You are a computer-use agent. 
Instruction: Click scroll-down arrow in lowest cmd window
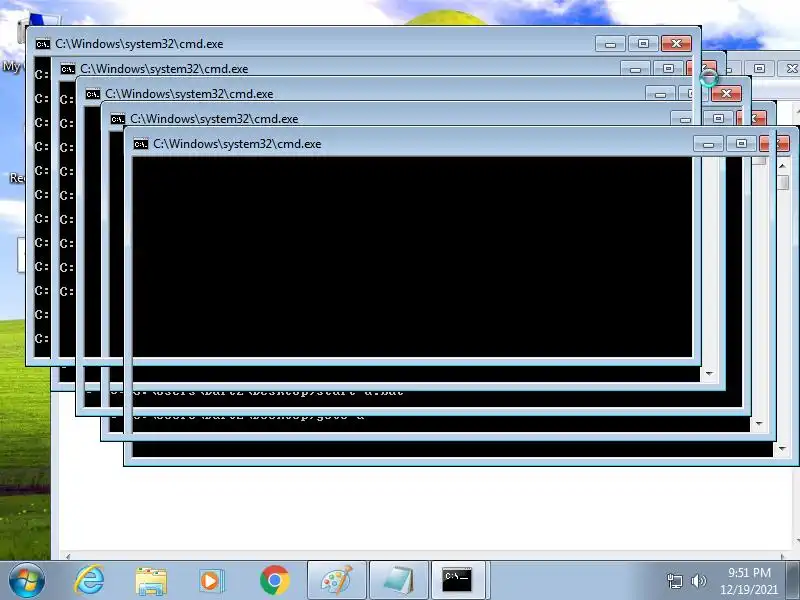783,449
